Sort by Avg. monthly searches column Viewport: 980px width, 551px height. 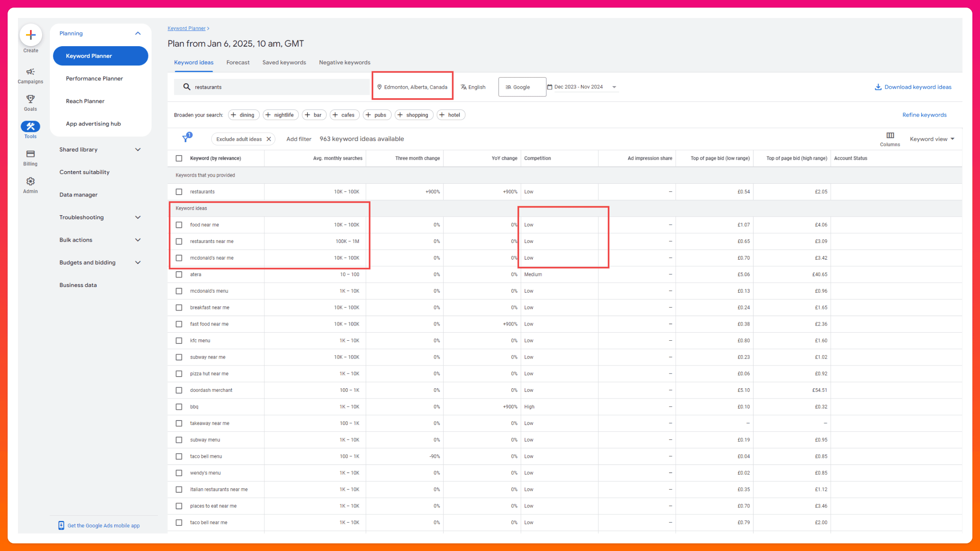pos(337,158)
